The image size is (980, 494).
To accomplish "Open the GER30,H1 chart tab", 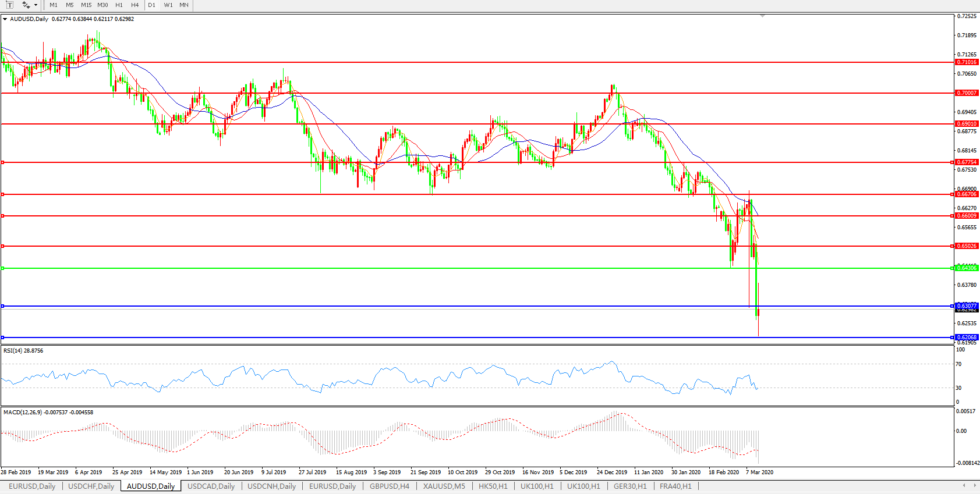I will point(629,486).
